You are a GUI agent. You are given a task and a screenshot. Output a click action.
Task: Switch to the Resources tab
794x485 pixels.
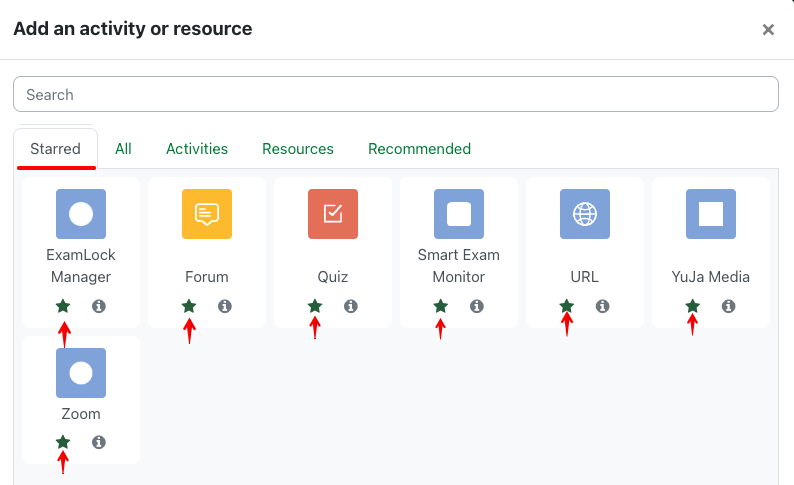click(x=298, y=149)
